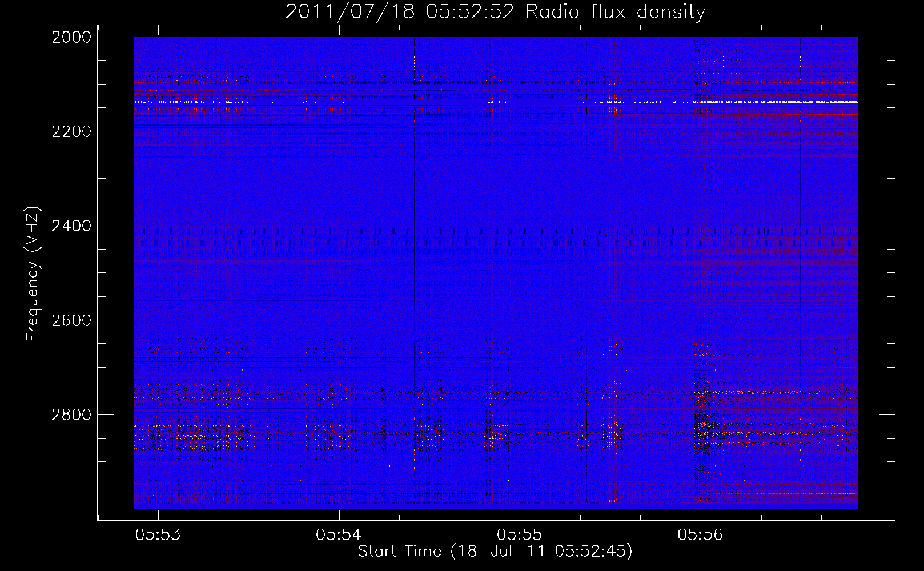Click the "Frequency (MHZ)" y-axis label
924x571 pixels.
tap(33, 274)
